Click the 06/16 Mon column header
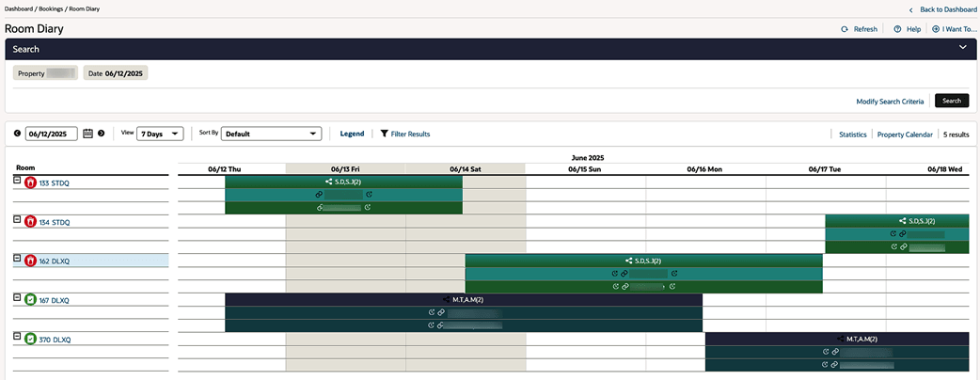The width and height of the screenshot is (980, 380). (703, 168)
